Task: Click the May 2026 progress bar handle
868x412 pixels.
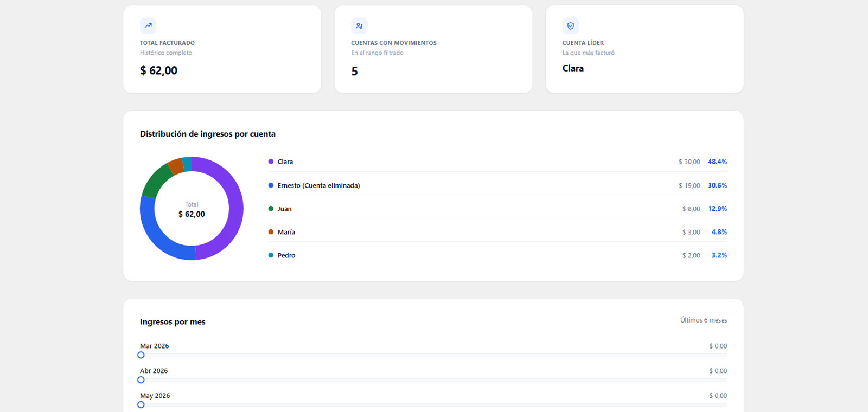Action: 141,405
